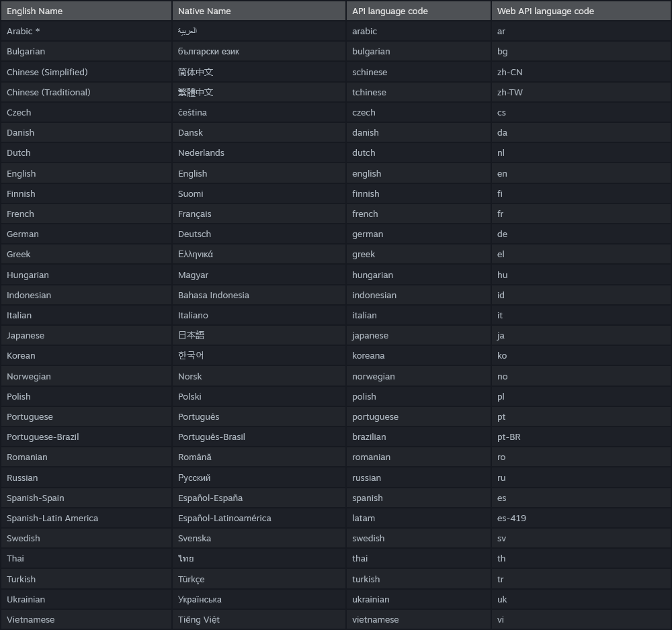Click the "Ελληνικά" native name cell
This screenshot has width=672, height=630.
(x=259, y=254)
